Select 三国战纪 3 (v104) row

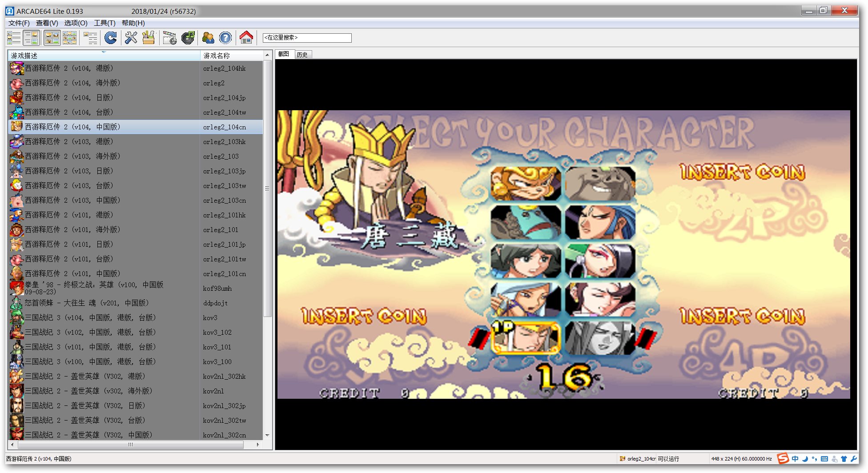click(x=136, y=318)
